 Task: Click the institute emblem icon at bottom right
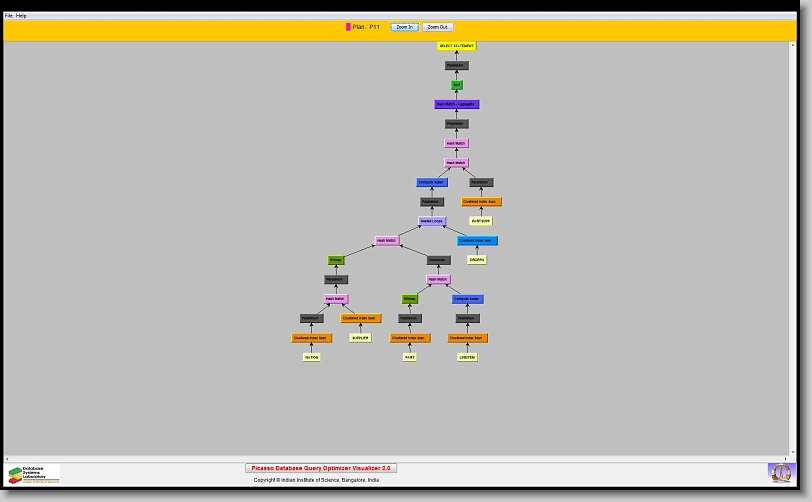tap(780, 472)
